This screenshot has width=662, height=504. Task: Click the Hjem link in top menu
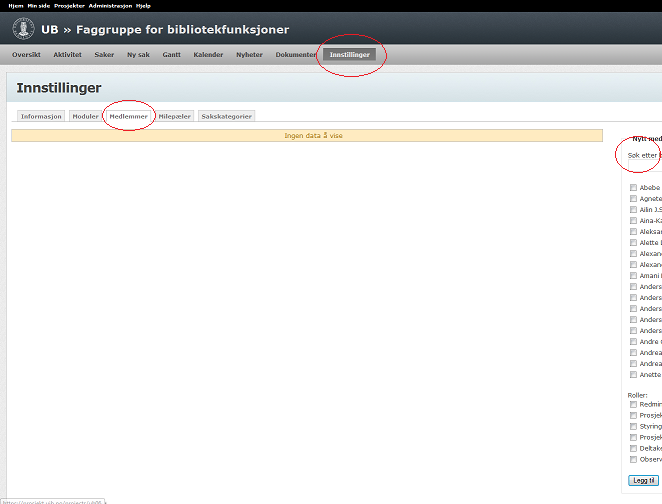(x=15, y=5)
